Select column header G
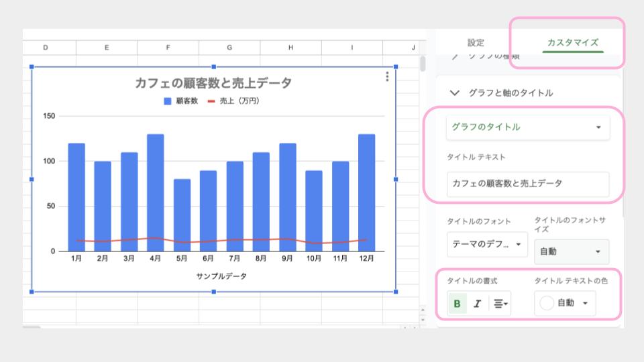 point(229,48)
